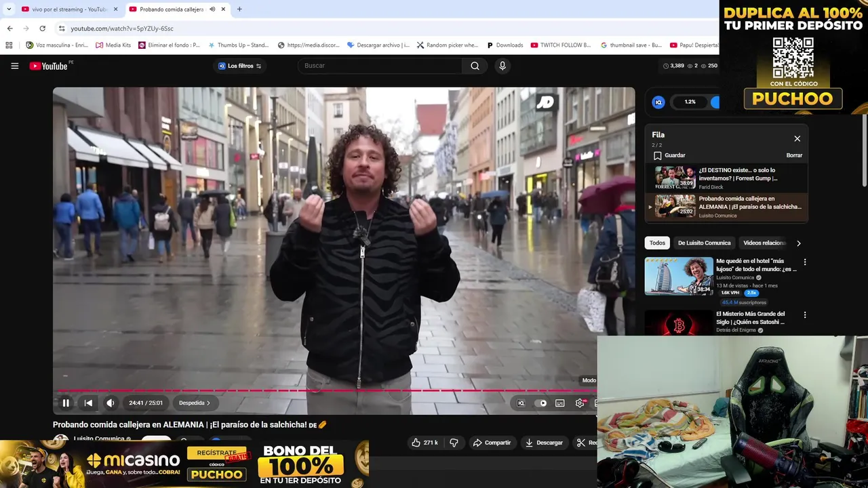
Task: Click the audio-playing speaker icon on tab
Action: point(212,9)
